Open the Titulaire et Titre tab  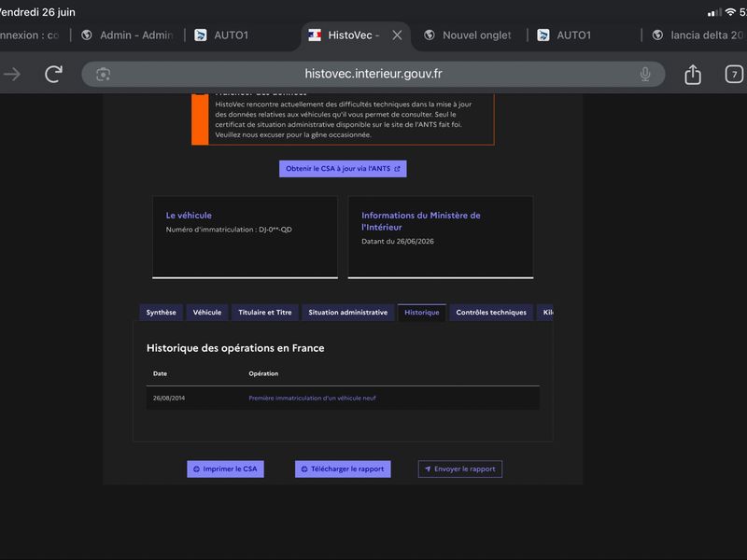pyautogui.click(x=265, y=313)
